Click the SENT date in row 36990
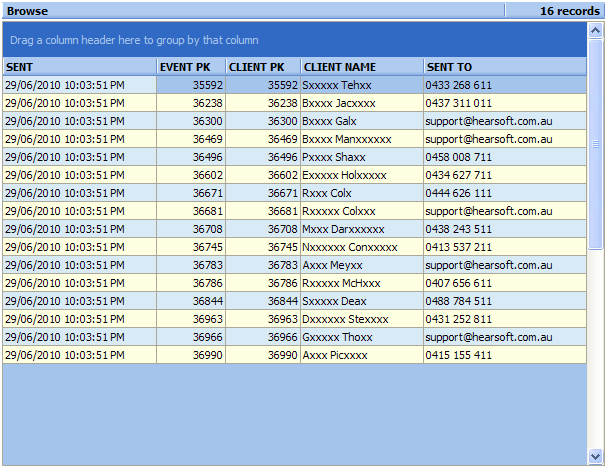Image resolution: width=607 pixels, height=468 pixels. pyautogui.click(x=65, y=355)
